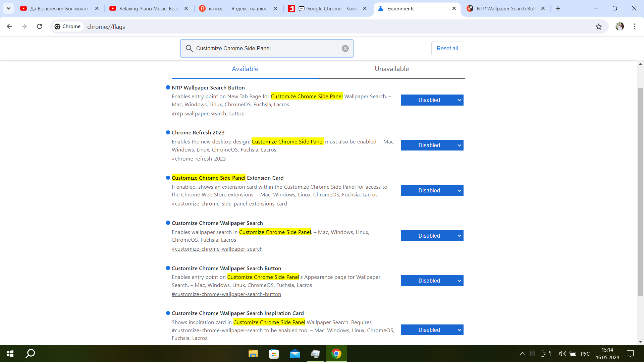Click the scrollbar up arrow
Screen dimensions: 644x362
640,64
